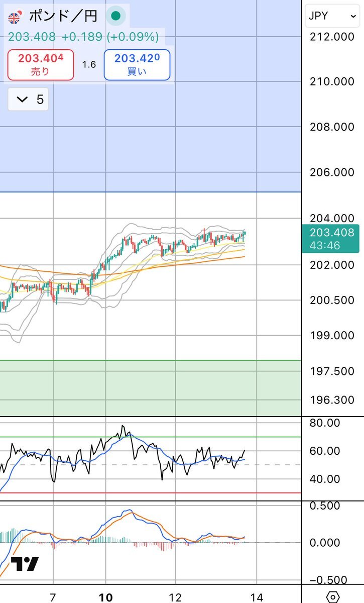This screenshot has height=603, width=364.
Task: Expand the indicator legend chevron showing 5
Action: [29, 99]
